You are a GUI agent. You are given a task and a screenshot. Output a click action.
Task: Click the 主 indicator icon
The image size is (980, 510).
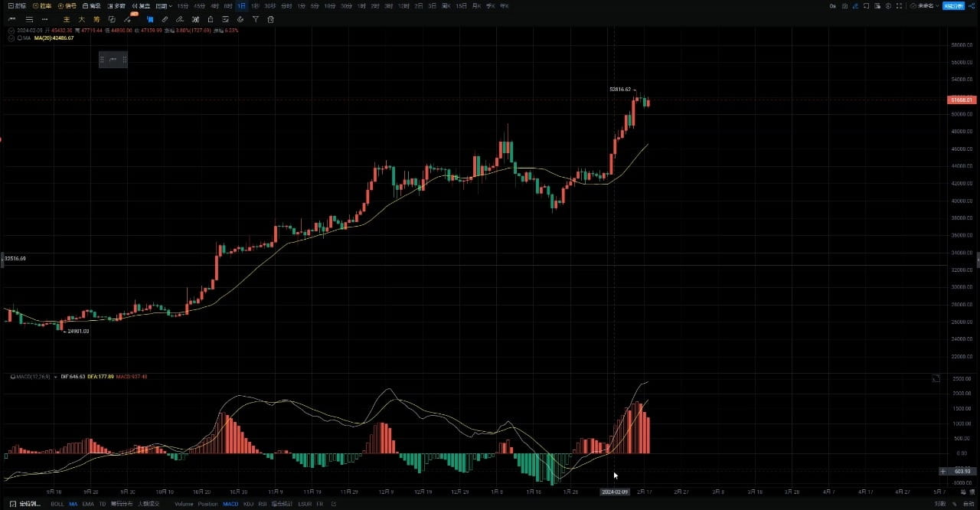coord(67,19)
